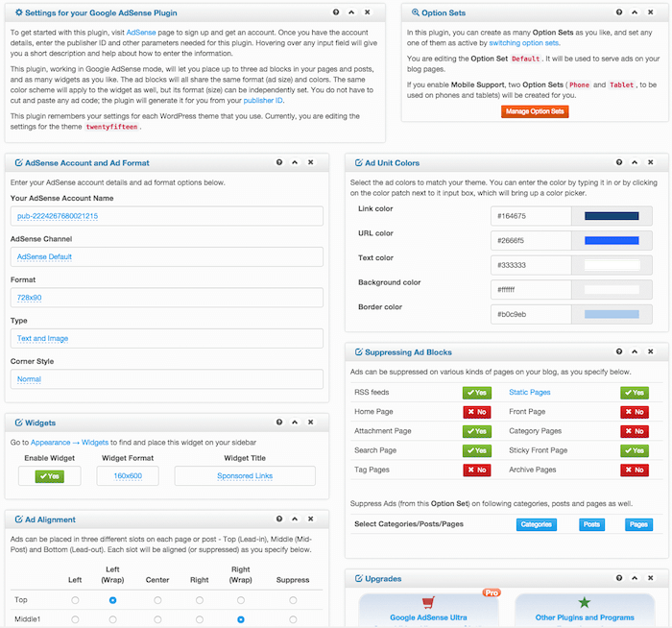
Task: Open the Pages selection button
Action: pyautogui.click(x=638, y=524)
